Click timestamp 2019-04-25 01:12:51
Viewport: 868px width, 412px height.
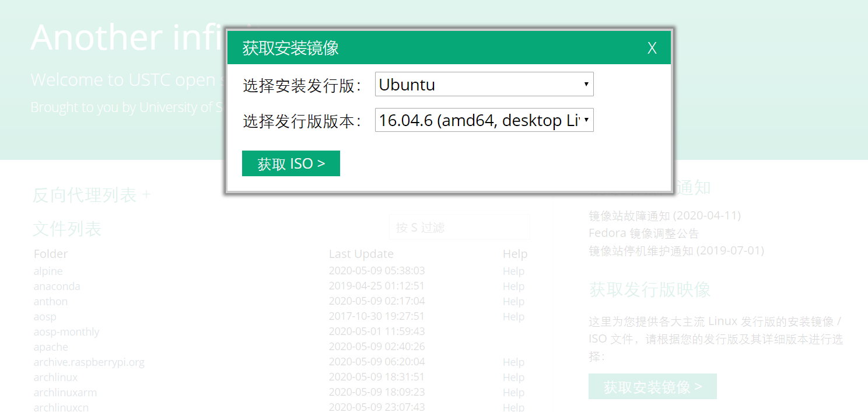click(x=377, y=286)
